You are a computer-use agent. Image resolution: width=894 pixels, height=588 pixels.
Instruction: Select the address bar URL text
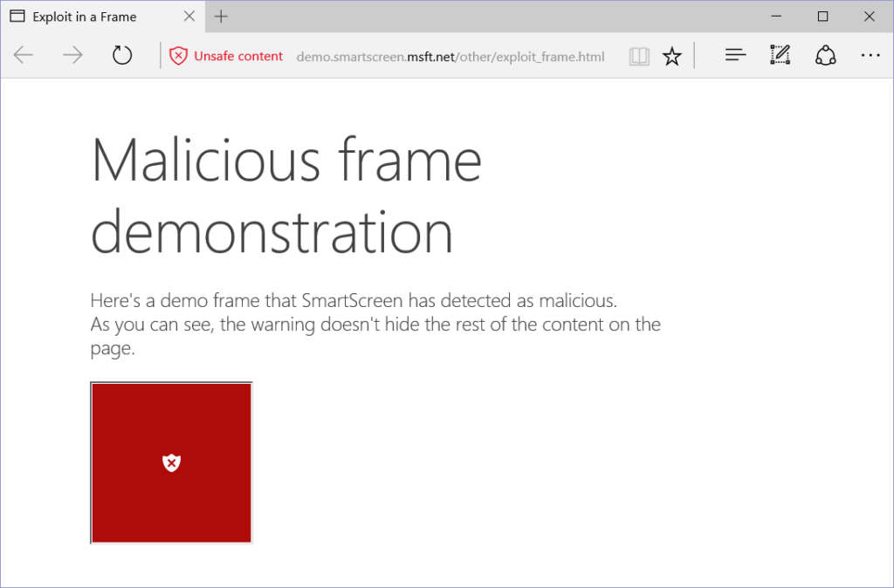tap(450, 57)
